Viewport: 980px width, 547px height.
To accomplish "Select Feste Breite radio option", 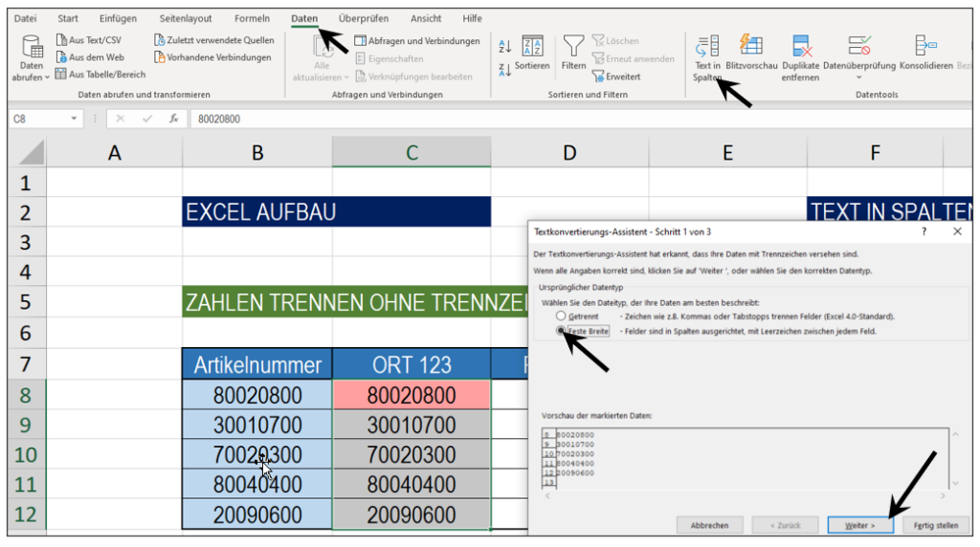I will pyautogui.click(x=561, y=331).
